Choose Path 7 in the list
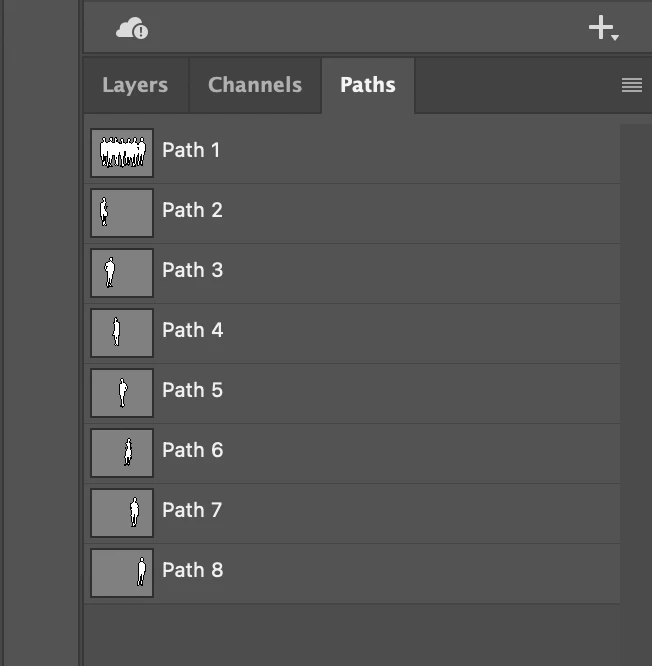Viewport: 652px width, 666px height. [352, 513]
